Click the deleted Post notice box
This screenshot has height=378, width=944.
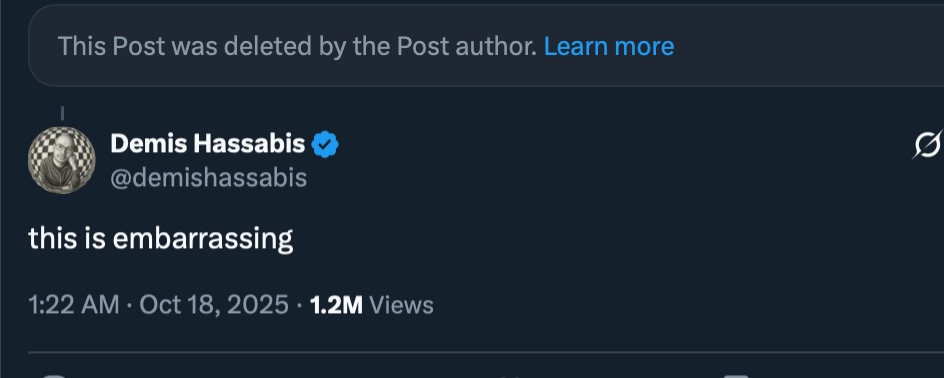tap(486, 46)
